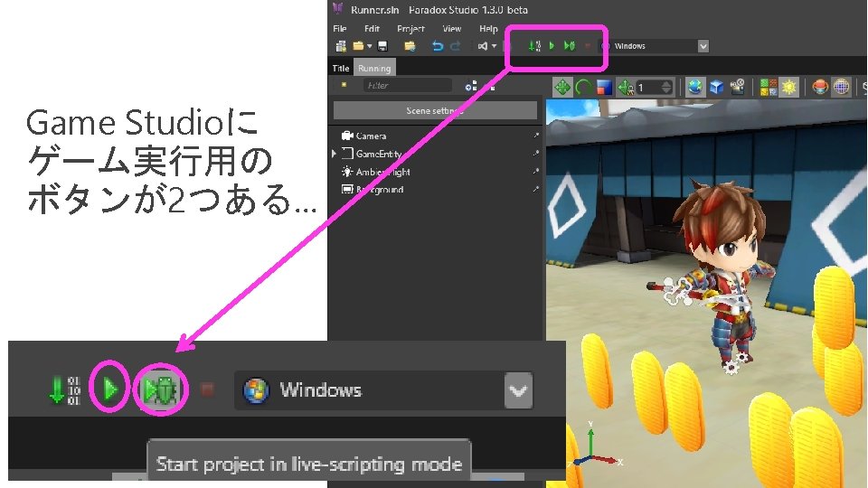Click the new project icon in the toolbar
868x488 pixels.
(341, 46)
